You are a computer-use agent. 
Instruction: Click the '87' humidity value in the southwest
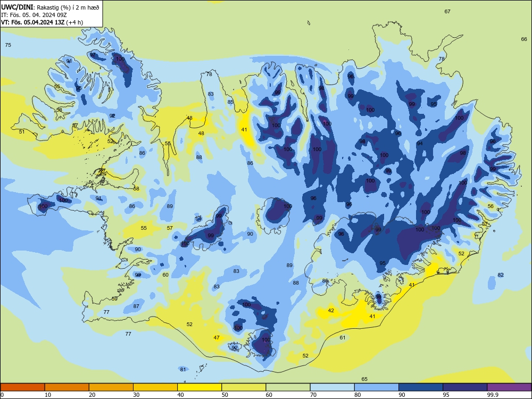136,306
